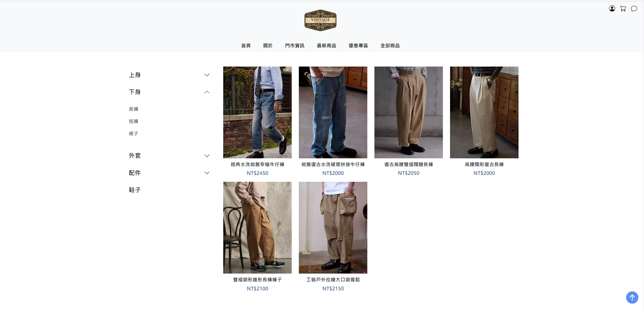This screenshot has width=644, height=309.
Task: Click the 經典水洗做舊窄幅牛仔褲 product title
Action: 257,164
